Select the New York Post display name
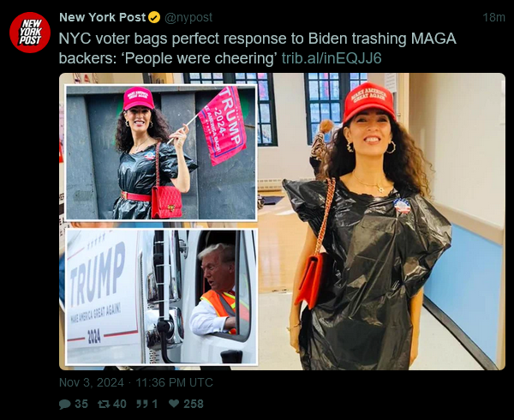This screenshot has height=420, width=514. click(x=102, y=17)
